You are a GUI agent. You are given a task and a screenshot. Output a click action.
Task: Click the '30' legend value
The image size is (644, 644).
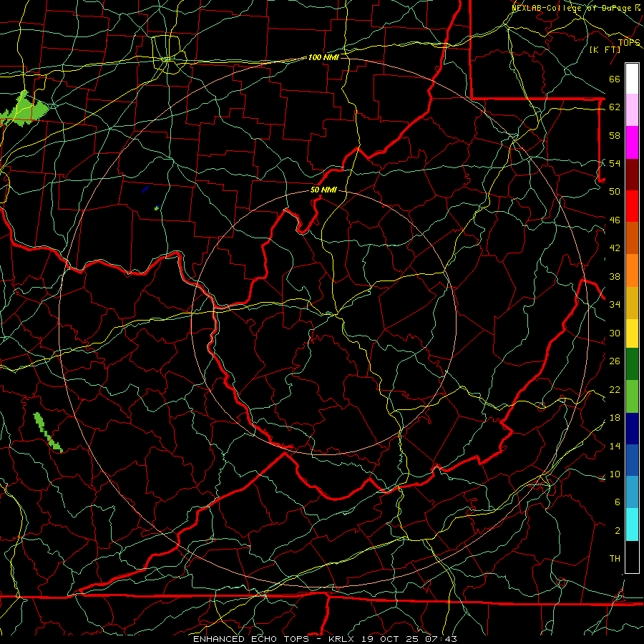tap(615, 333)
